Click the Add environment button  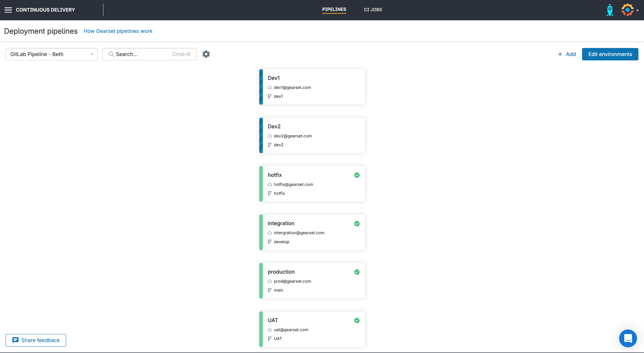click(x=567, y=54)
